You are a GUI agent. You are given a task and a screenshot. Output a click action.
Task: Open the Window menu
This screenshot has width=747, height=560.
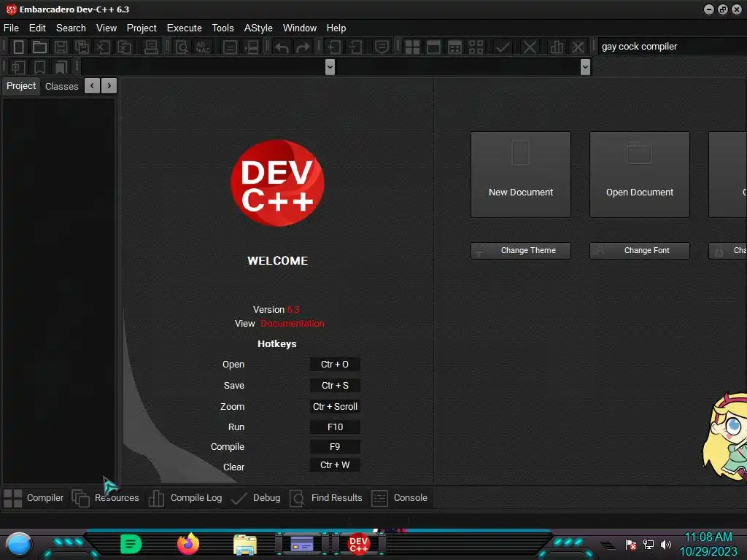[300, 28]
